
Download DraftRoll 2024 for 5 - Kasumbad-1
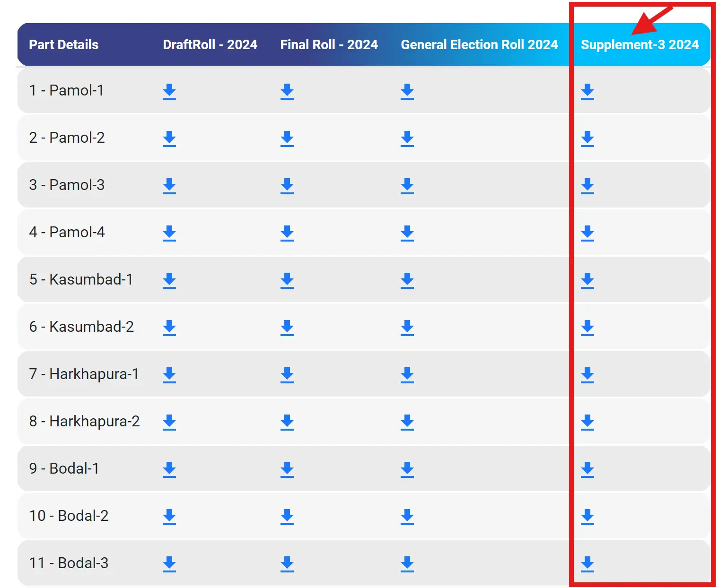pos(169,280)
